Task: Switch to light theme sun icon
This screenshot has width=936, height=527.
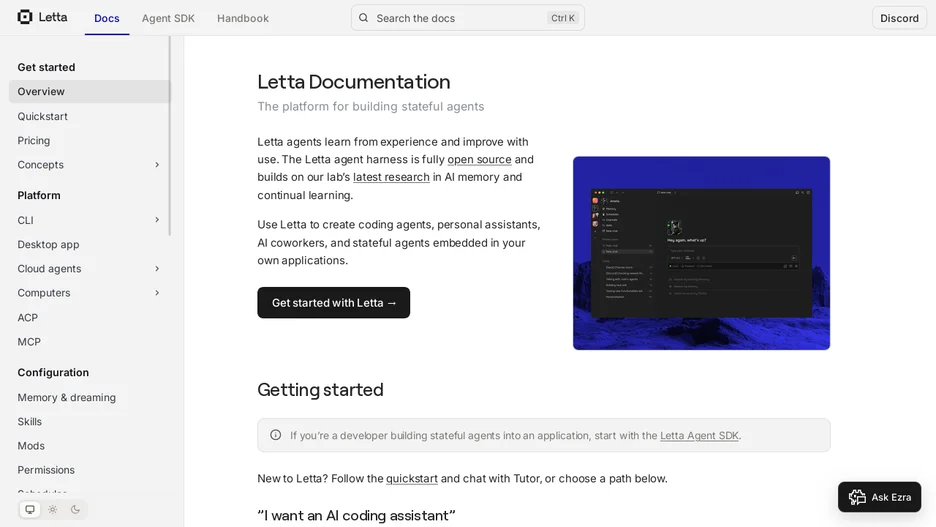Action: click(x=53, y=510)
